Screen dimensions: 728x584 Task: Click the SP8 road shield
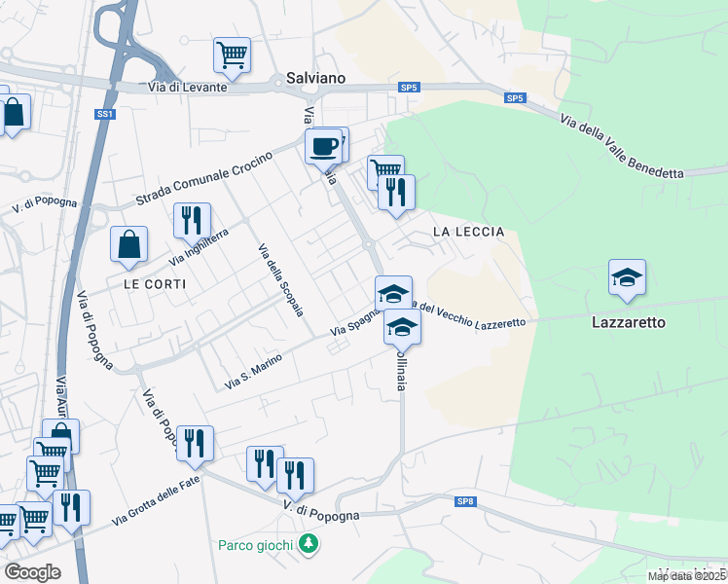pyautogui.click(x=465, y=501)
